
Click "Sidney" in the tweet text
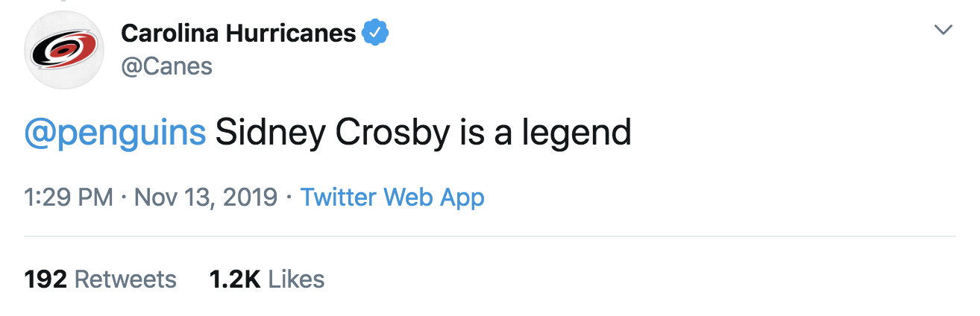pyautogui.click(x=271, y=133)
